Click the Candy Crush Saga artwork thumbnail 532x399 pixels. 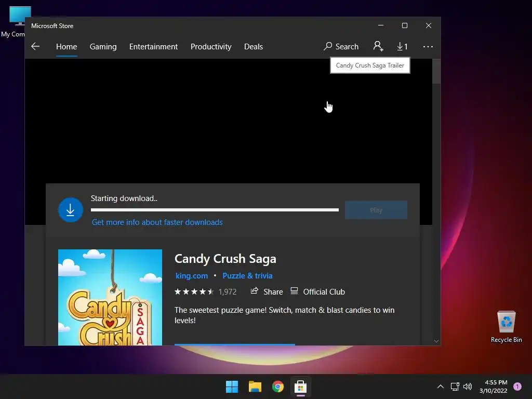point(110,297)
